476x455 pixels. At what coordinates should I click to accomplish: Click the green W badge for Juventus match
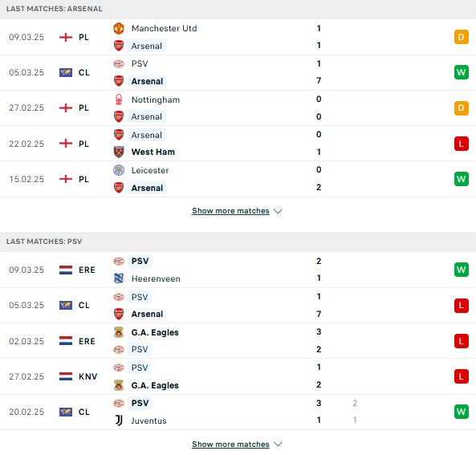click(x=461, y=412)
